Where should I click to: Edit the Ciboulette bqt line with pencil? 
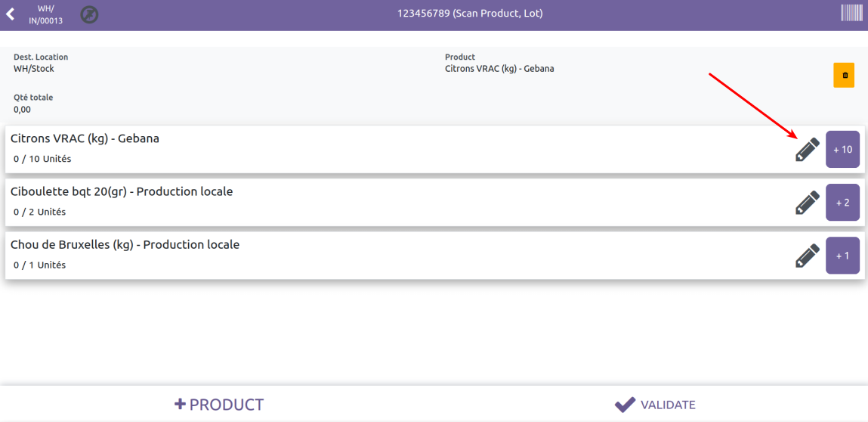(x=807, y=203)
